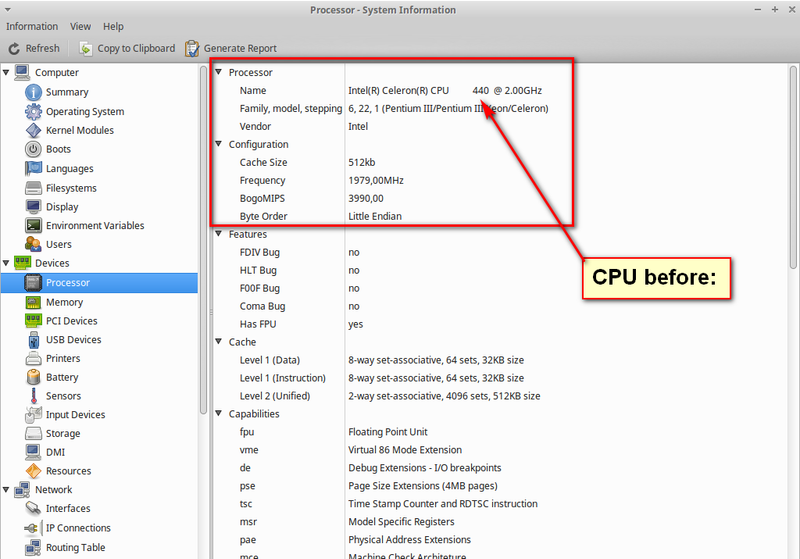This screenshot has height=559, width=800.
Task: Collapse the Capabilities detail group
Action: point(219,414)
